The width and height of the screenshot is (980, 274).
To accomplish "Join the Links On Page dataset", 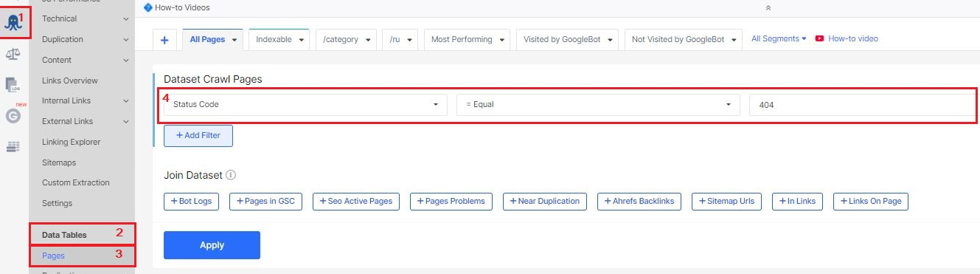I will pyautogui.click(x=871, y=201).
